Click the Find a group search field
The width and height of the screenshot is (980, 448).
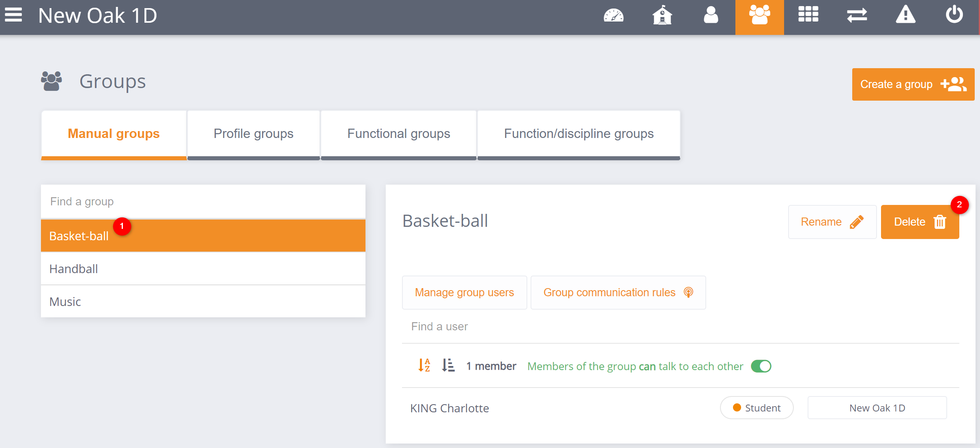pyautogui.click(x=203, y=202)
